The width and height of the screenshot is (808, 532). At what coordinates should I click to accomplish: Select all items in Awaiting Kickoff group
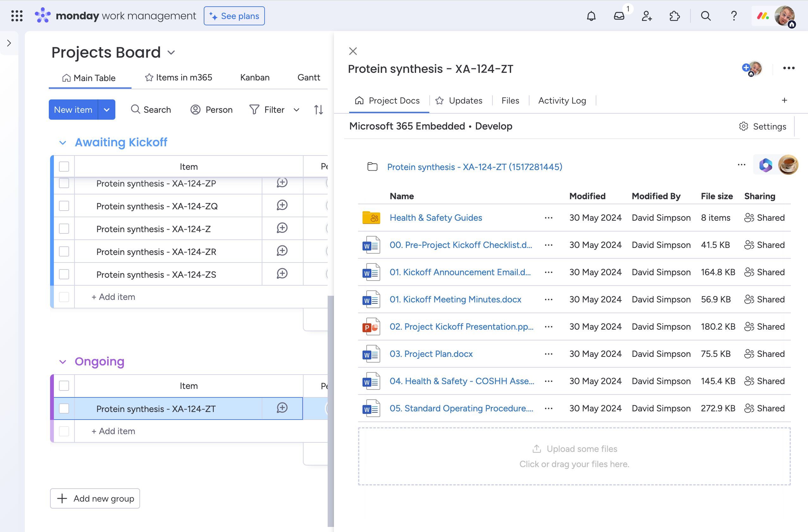[x=64, y=167]
